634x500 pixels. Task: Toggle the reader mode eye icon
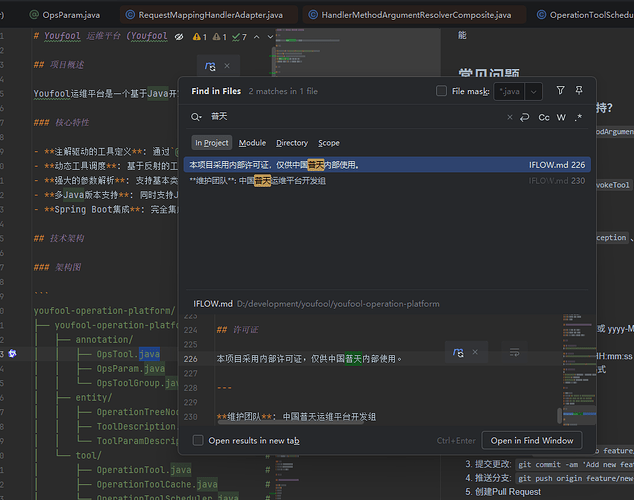pos(179,37)
